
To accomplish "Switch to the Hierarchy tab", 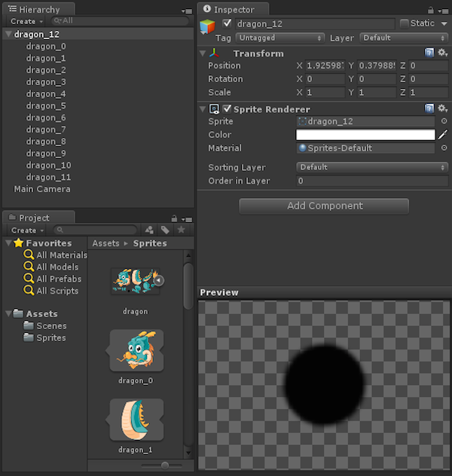I will (x=38, y=9).
